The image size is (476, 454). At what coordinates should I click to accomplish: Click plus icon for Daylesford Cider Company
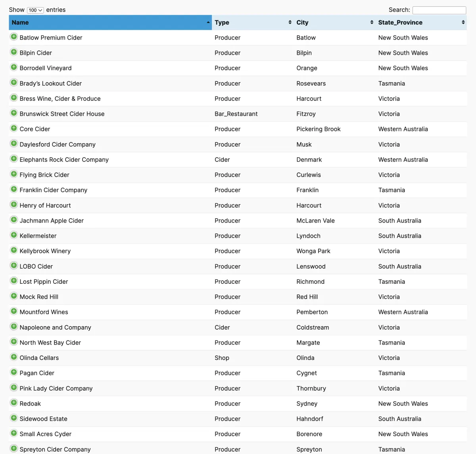[x=14, y=144]
